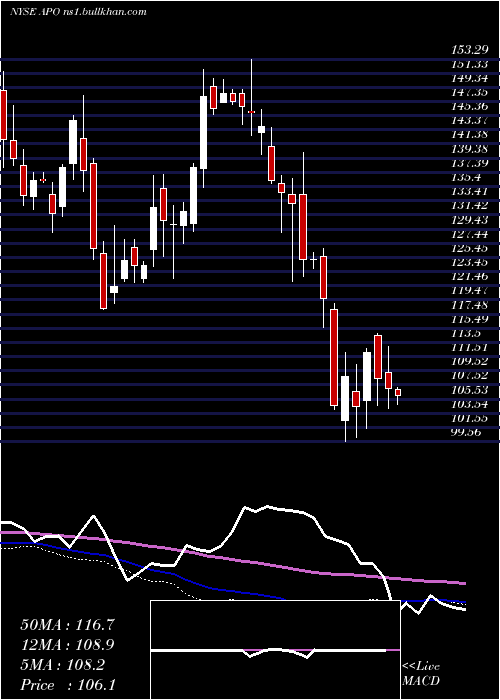Click the 99.56 price axis label
This screenshot has height=700, width=500.
466,432
